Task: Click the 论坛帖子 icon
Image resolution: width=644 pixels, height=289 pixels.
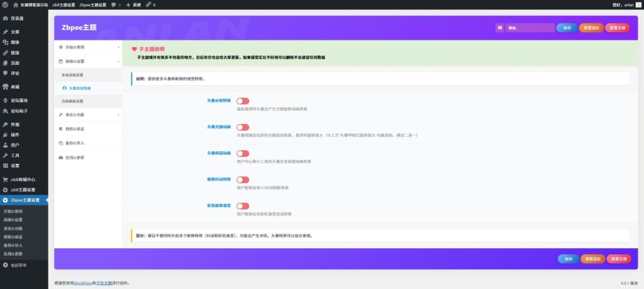Action: tap(5, 111)
